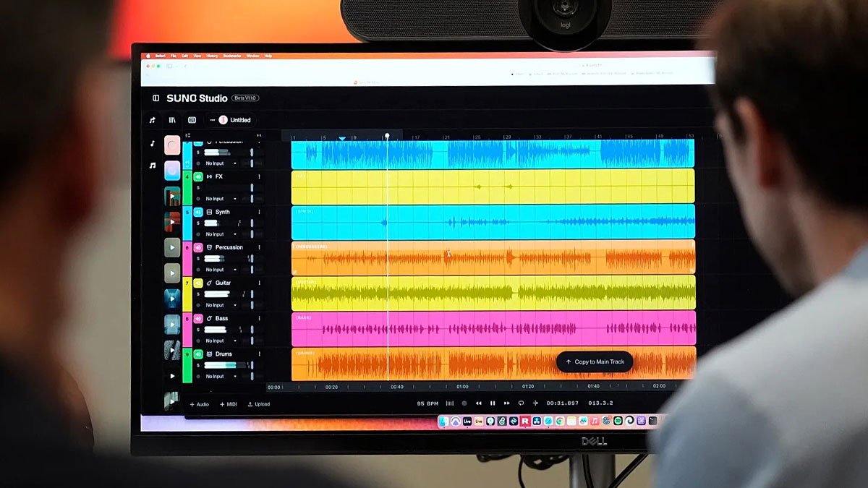Select the single music note sidebar icon

153,144
